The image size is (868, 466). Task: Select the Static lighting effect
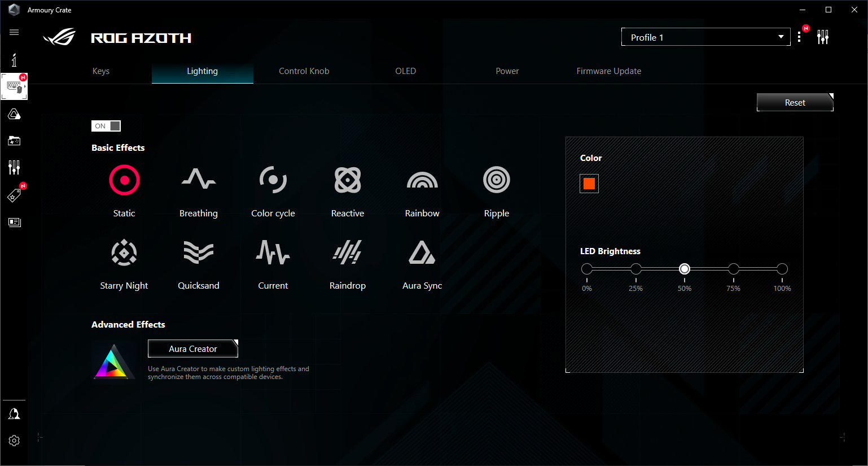point(124,191)
